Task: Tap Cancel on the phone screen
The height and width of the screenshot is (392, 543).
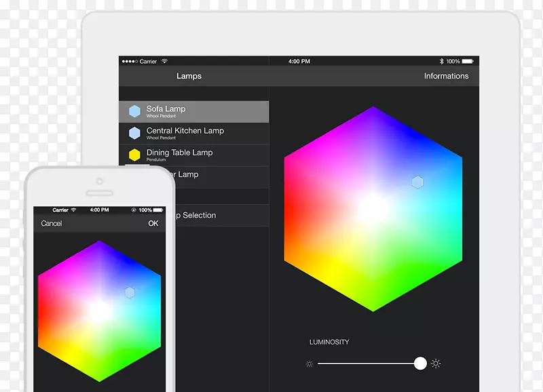Action: coord(52,224)
